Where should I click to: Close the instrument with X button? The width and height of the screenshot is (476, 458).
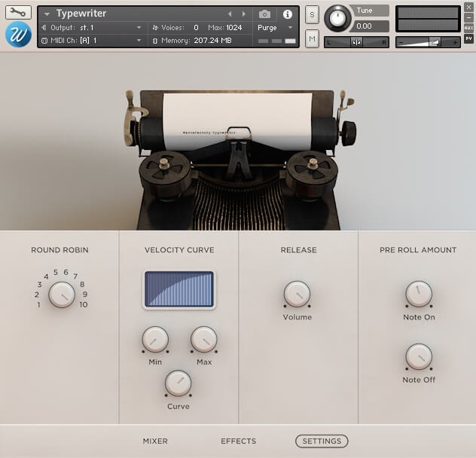[x=468, y=8]
